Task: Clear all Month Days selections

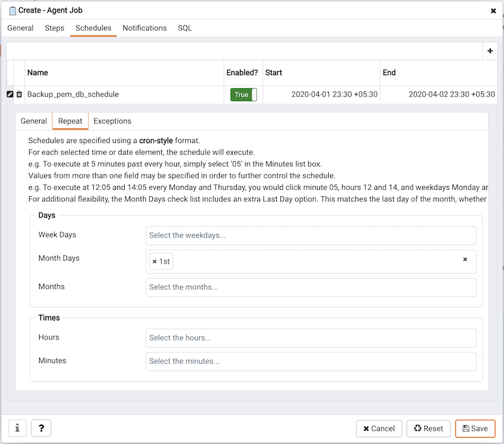Action: [465, 259]
